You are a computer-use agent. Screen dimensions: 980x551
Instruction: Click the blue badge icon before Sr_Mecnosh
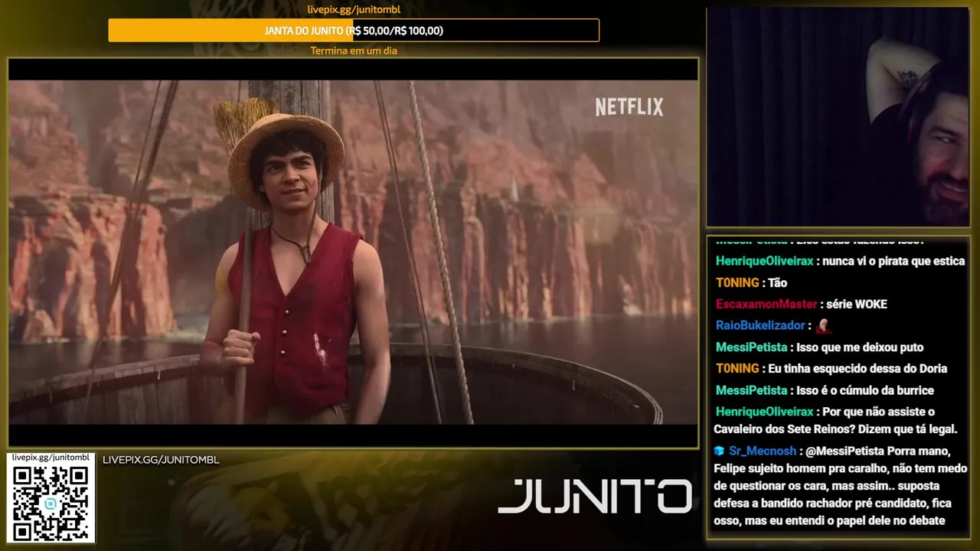click(x=718, y=452)
